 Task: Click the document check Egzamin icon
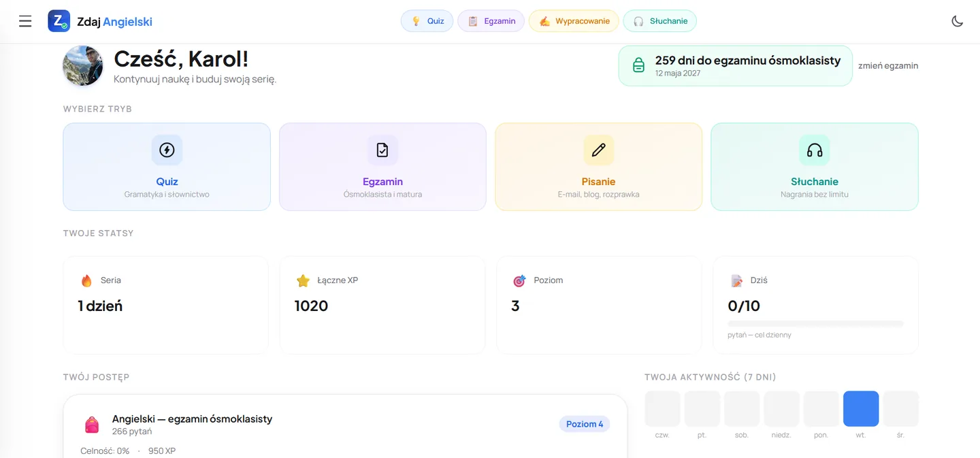pyautogui.click(x=382, y=150)
